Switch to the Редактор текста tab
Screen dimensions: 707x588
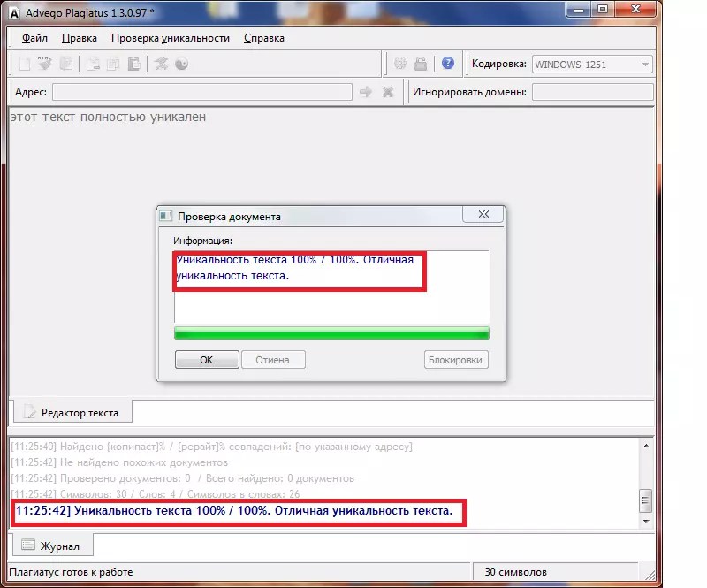click(x=73, y=412)
